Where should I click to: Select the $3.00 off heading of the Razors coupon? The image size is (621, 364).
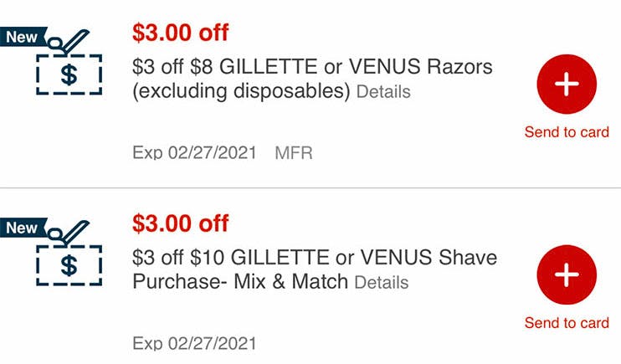pos(181,33)
